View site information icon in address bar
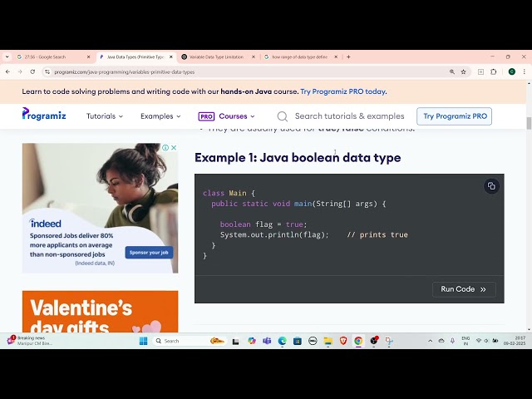Image resolution: width=532 pixels, height=399 pixels. (47, 72)
